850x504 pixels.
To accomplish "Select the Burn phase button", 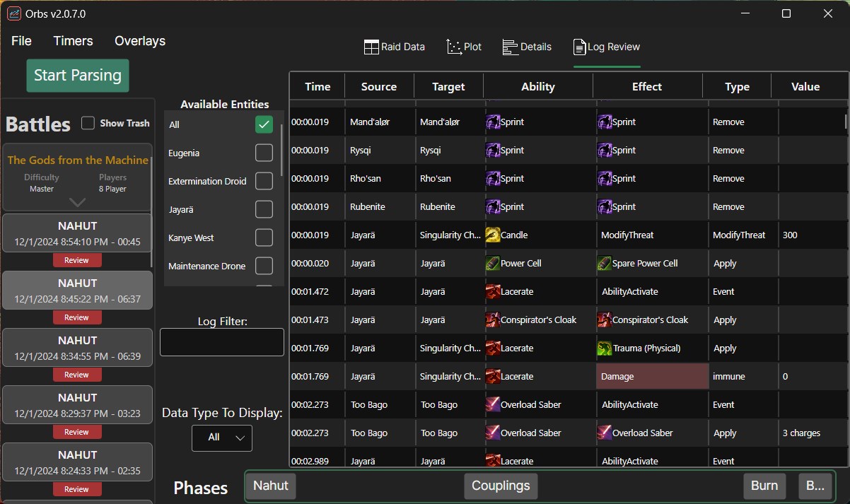I will [764, 486].
